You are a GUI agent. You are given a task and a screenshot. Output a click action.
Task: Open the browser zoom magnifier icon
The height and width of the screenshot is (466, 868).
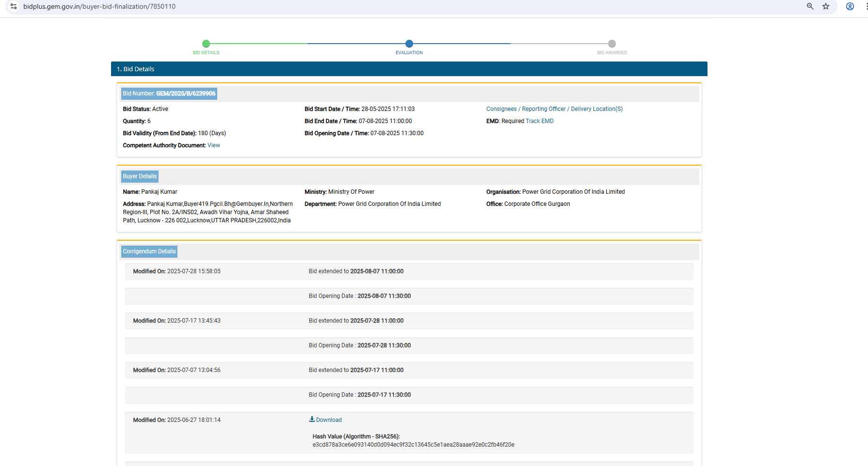(x=810, y=6)
